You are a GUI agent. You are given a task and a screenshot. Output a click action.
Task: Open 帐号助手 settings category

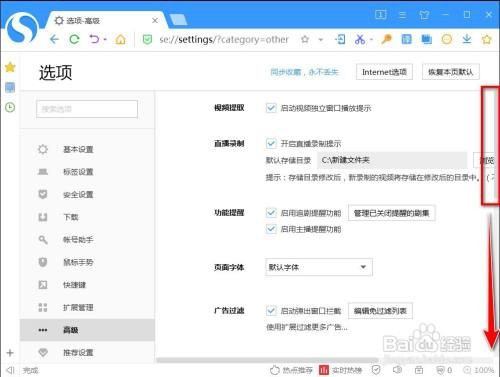[x=87, y=240]
